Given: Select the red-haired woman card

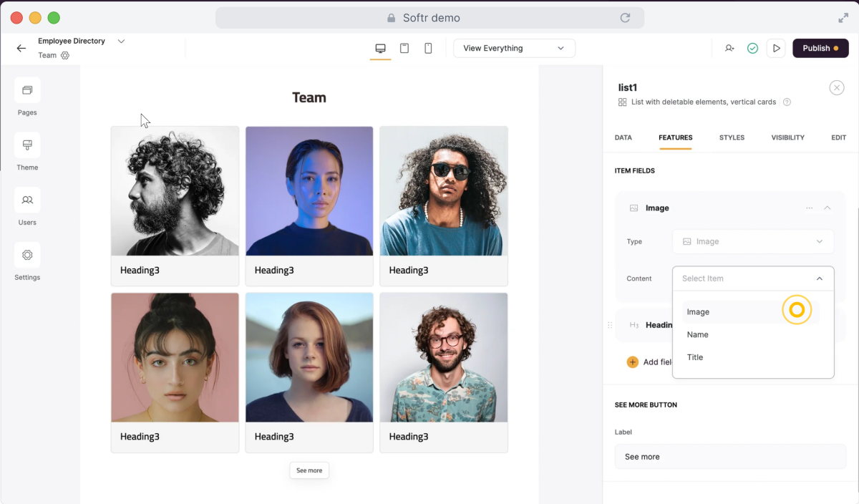Looking at the screenshot, I should [x=309, y=372].
